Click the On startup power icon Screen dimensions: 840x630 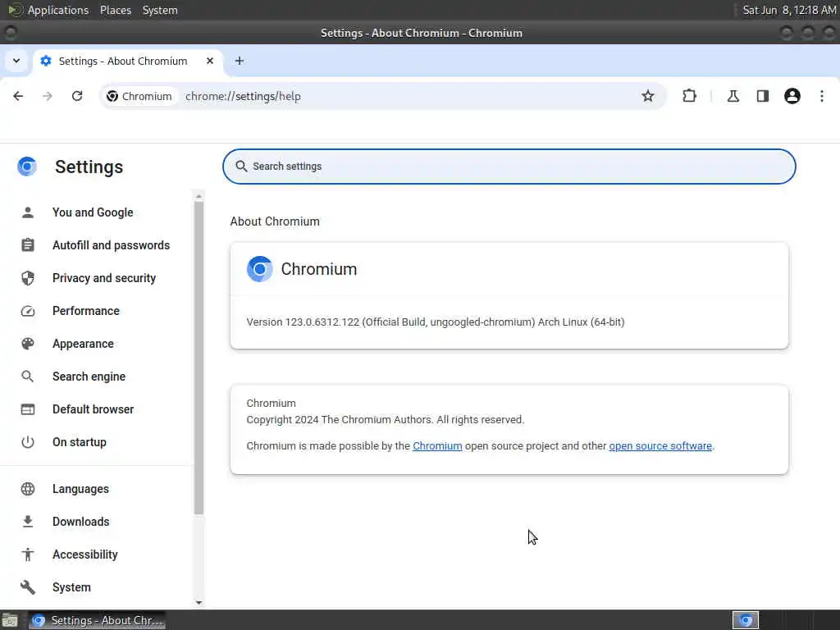pyautogui.click(x=28, y=442)
